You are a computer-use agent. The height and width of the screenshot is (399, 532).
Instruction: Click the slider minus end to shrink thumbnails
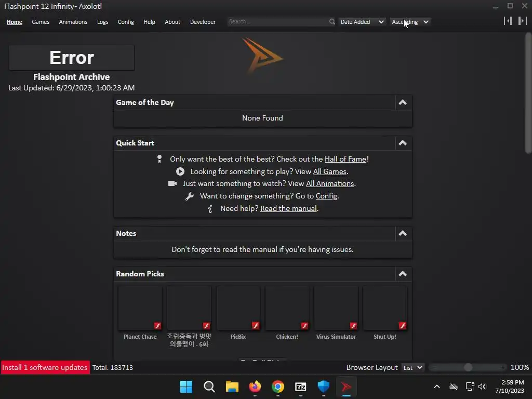coord(433,367)
